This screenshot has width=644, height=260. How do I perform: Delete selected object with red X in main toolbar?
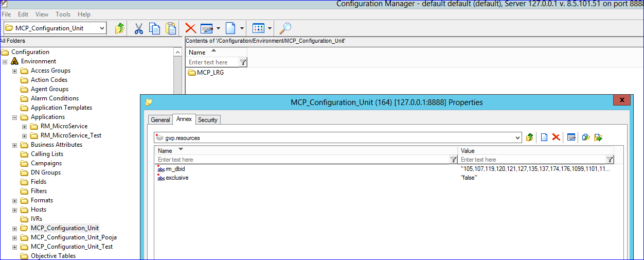coord(191,28)
